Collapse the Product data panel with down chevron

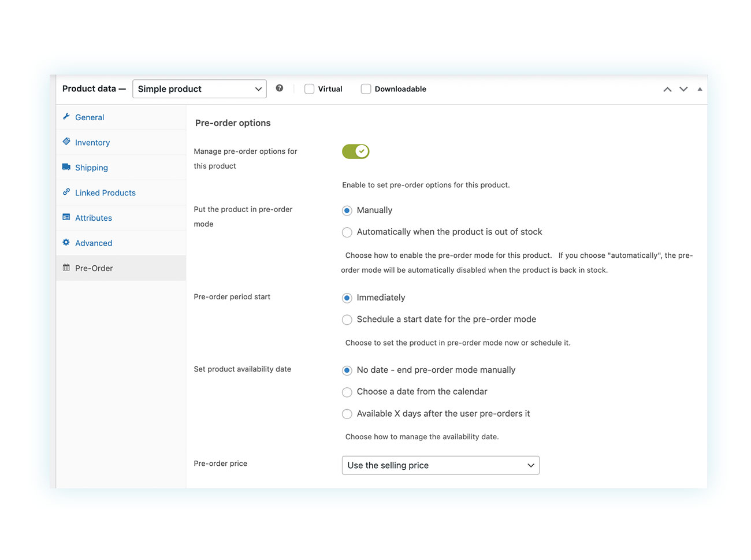tap(683, 89)
